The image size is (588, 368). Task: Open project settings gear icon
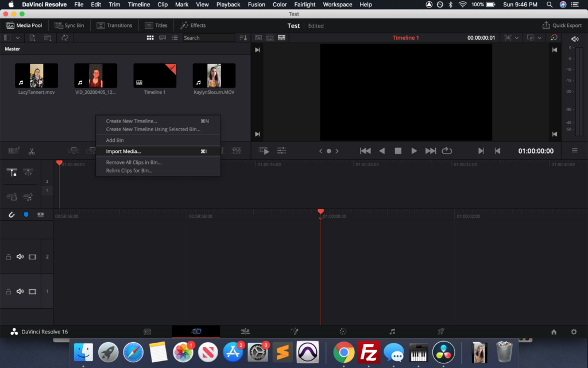[x=573, y=332]
